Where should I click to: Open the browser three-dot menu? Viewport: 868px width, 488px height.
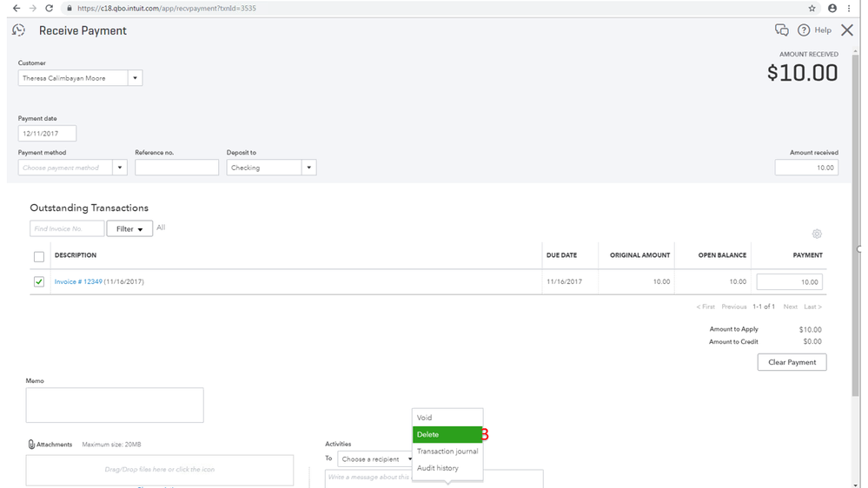pyautogui.click(x=849, y=9)
